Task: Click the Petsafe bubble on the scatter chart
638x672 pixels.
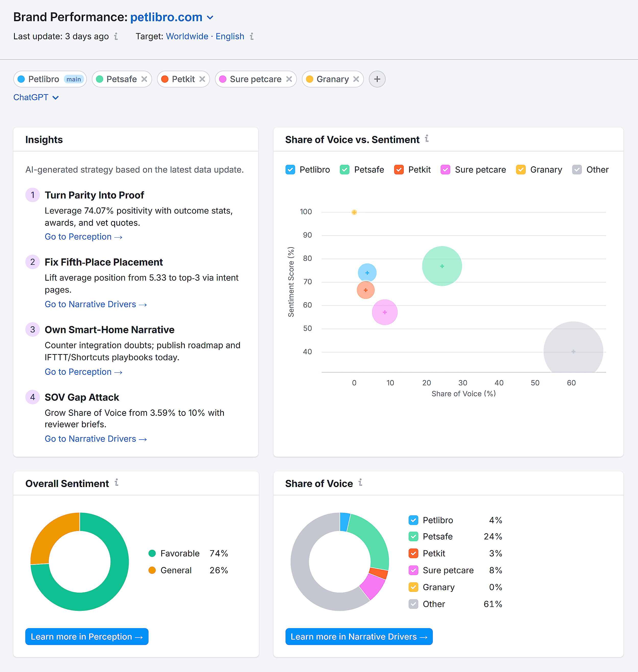Action: point(441,266)
